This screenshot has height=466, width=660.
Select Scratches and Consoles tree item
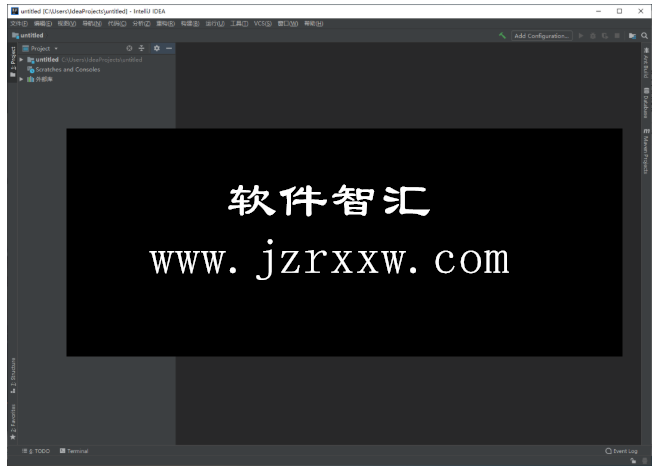coord(64,69)
